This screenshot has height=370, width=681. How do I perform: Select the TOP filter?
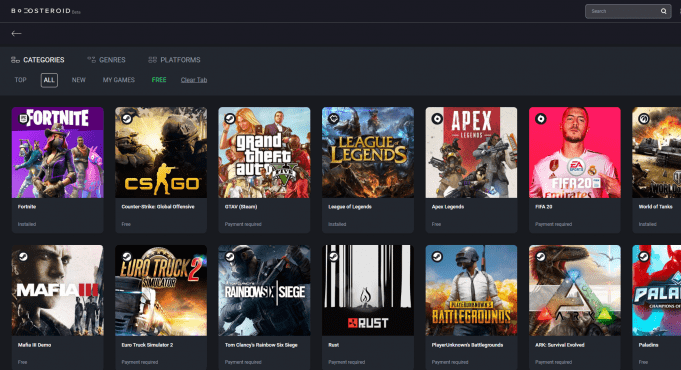tap(20, 80)
